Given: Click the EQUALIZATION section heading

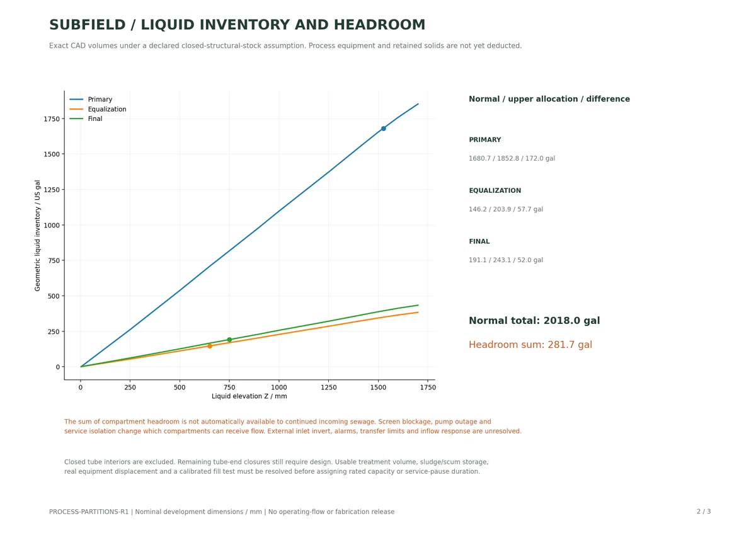Looking at the screenshot, I should pos(495,191).
